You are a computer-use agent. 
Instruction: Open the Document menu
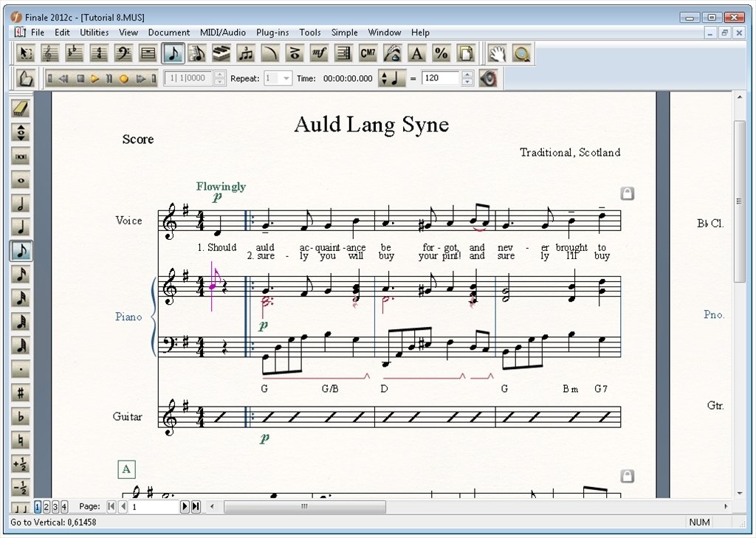click(x=169, y=32)
